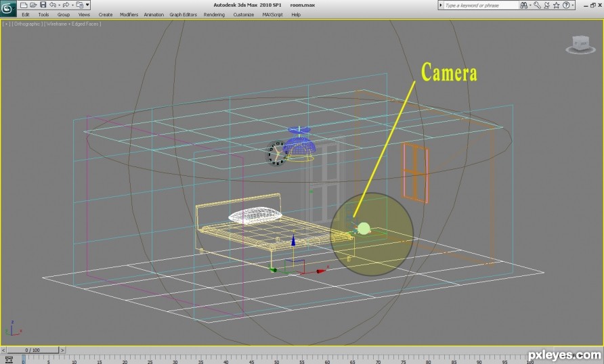Focus the keyword search field

pyautogui.click(x=481, y=5)
